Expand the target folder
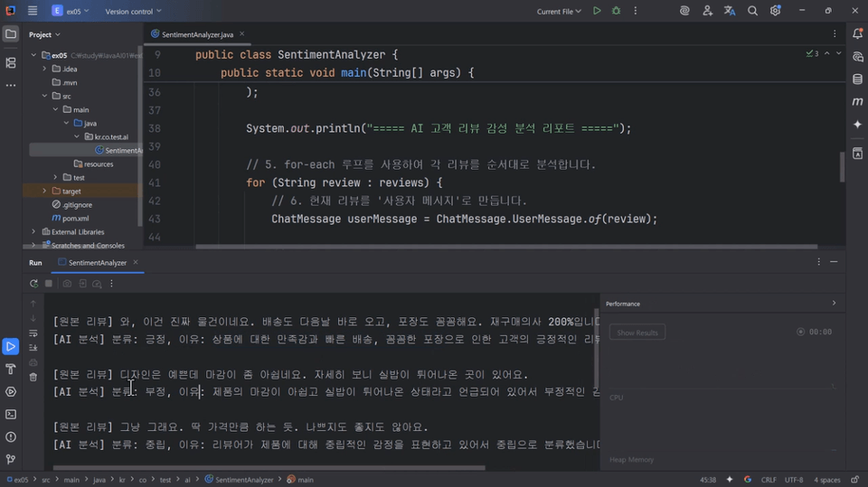The image size is (868, 487). point(44,191)
